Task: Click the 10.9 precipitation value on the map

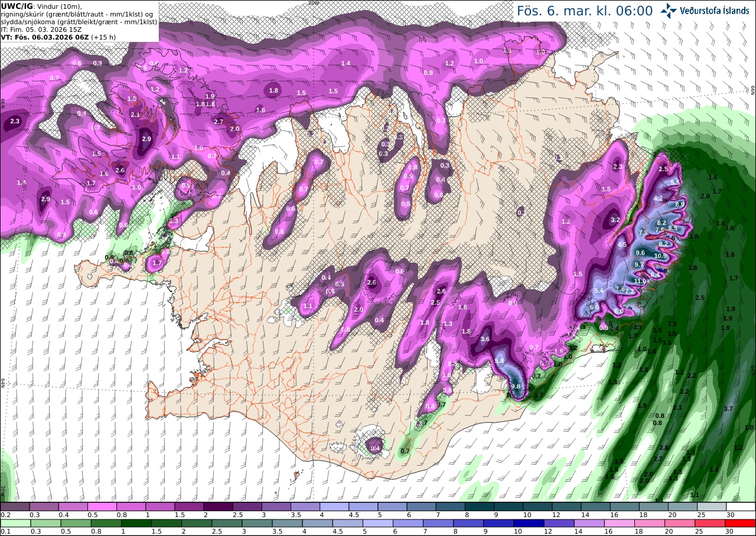Action: click(x=660, y=256)
